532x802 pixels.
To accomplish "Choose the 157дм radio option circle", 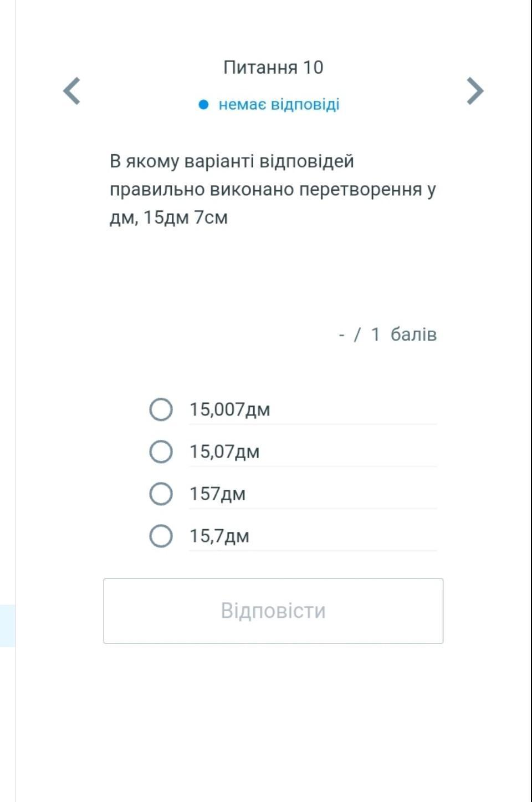I will [161, 494].
